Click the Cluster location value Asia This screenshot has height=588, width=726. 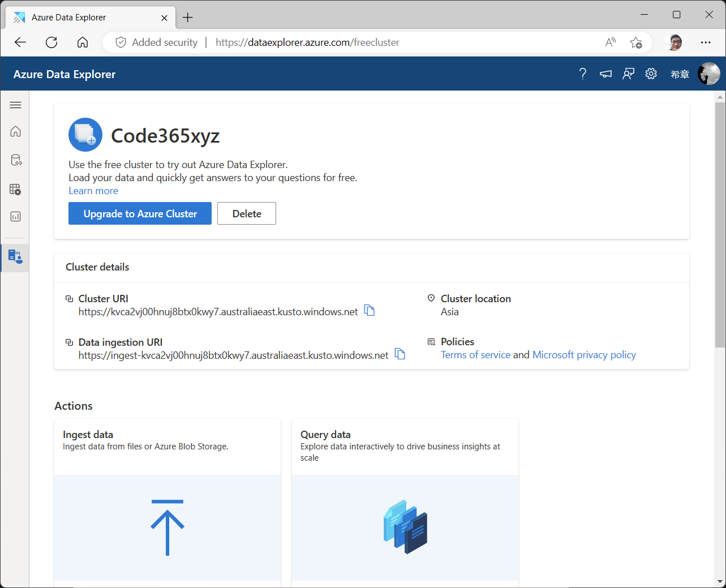point(450,312)
